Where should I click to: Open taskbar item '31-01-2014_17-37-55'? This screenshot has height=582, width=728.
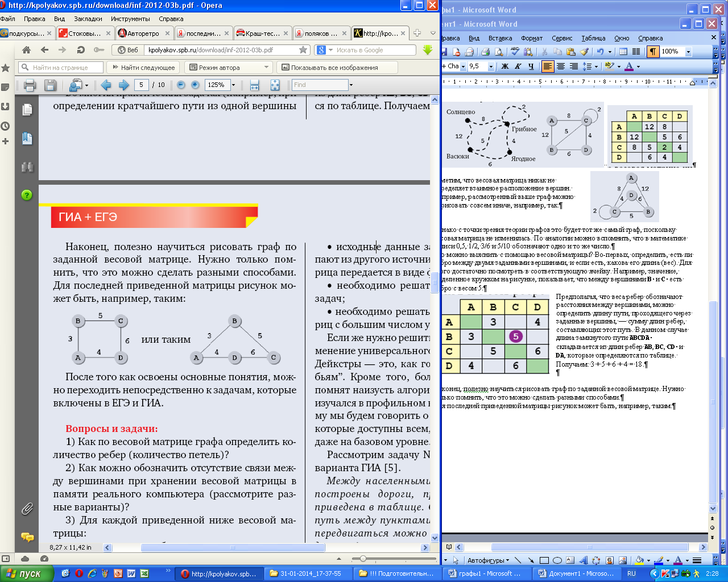tap(309, 573)
